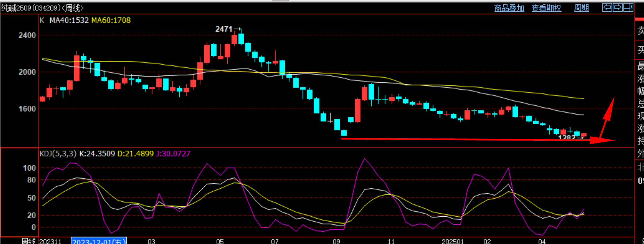This screenshot has height=244, width=644.
Task: Open the 商品叠加 overlay link
Action: point(509,8)
